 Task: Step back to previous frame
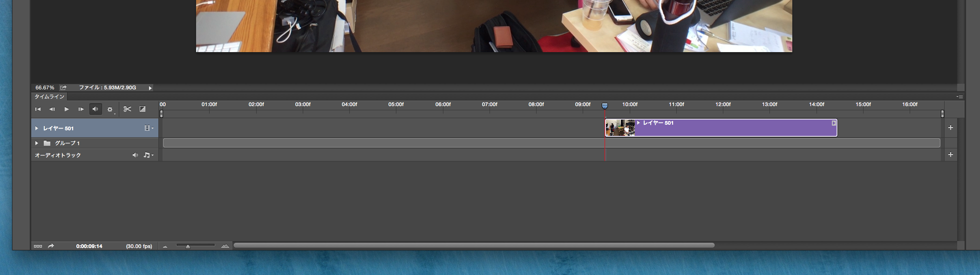tap(52, 109)
